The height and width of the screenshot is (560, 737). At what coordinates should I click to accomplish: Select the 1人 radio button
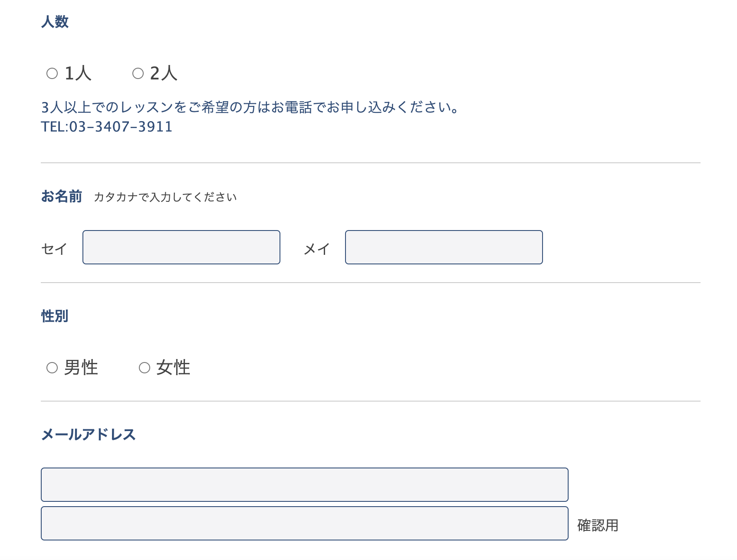click(x=52, y=73)
